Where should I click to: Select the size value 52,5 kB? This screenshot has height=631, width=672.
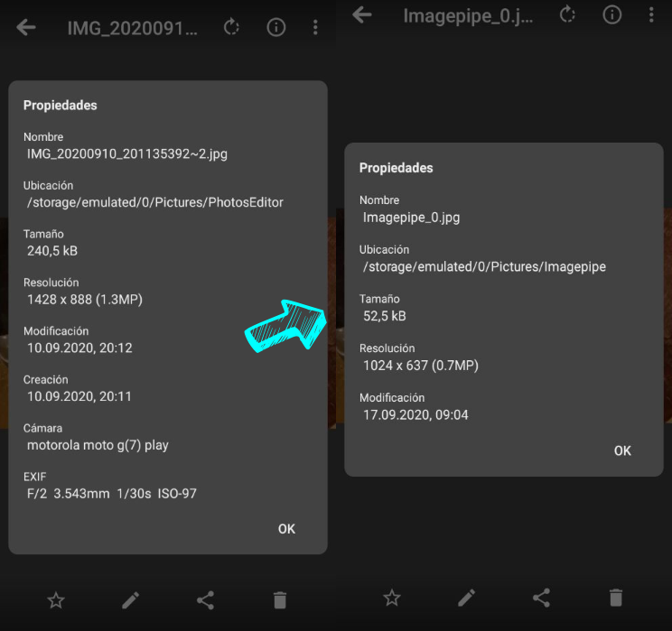coord(385,316)
